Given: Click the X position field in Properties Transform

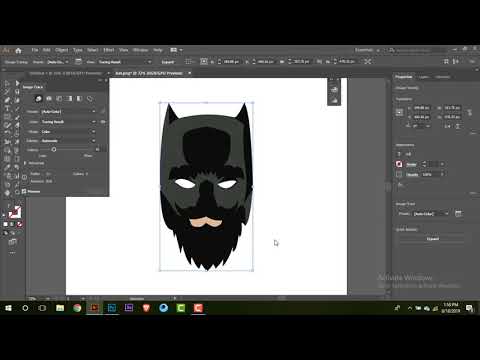Looking at the screenshot, I should tap(421, 108).
